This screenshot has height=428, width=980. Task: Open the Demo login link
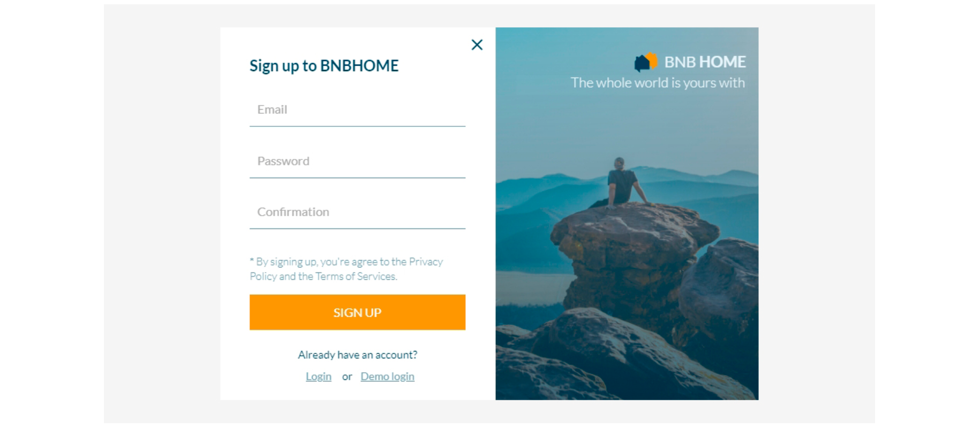coord(387,377)
